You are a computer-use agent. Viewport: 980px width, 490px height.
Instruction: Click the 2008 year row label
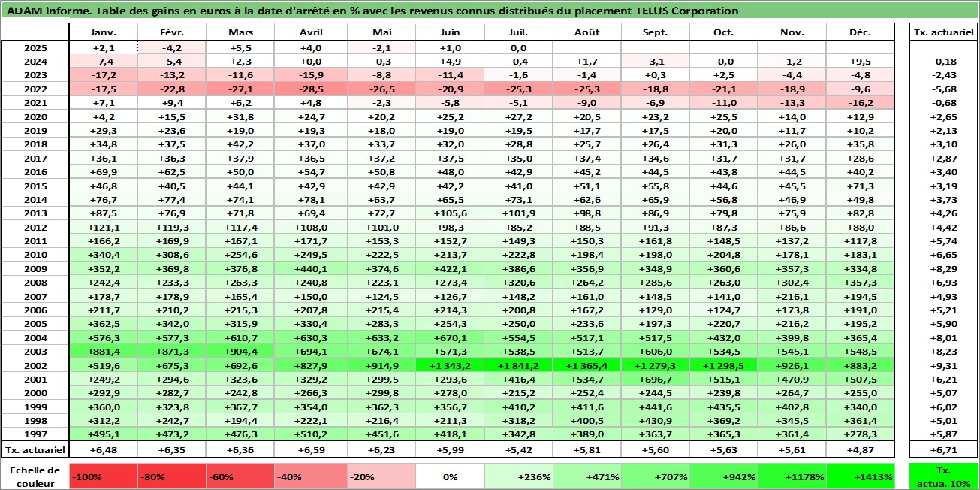35,283
